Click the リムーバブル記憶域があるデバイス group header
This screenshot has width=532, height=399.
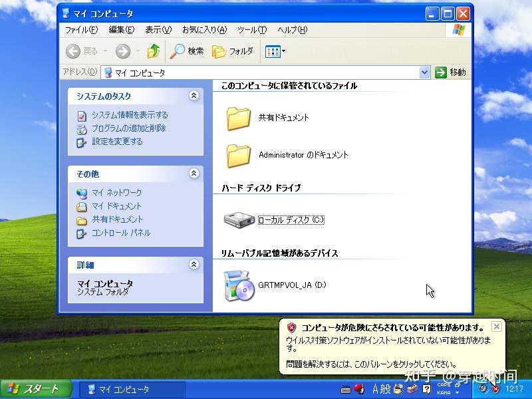[279, 253]
